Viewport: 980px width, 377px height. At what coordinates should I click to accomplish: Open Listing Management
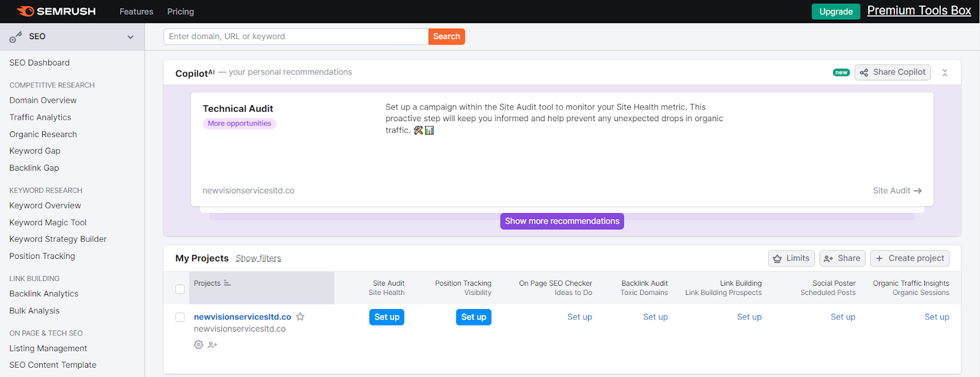click(x=48, y=348)
